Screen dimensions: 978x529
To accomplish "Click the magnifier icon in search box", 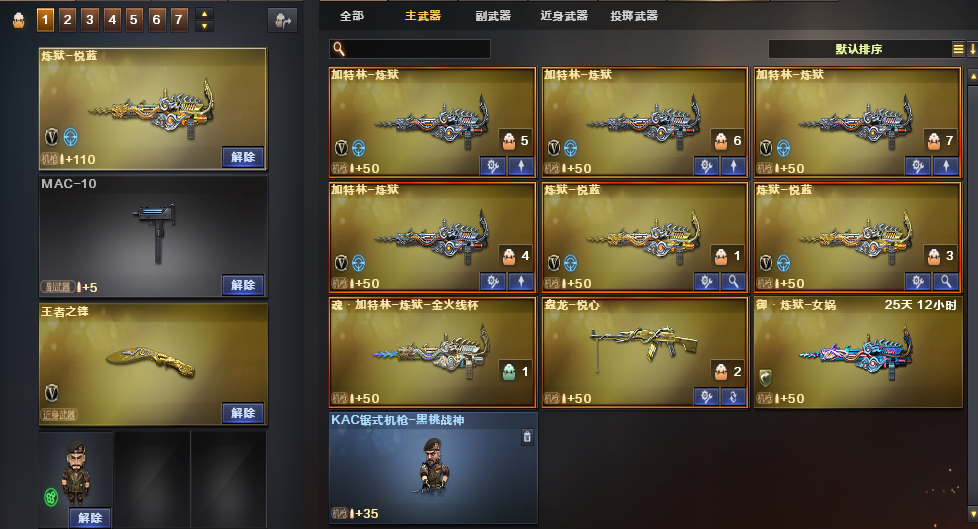I will [x=339, y=49].
